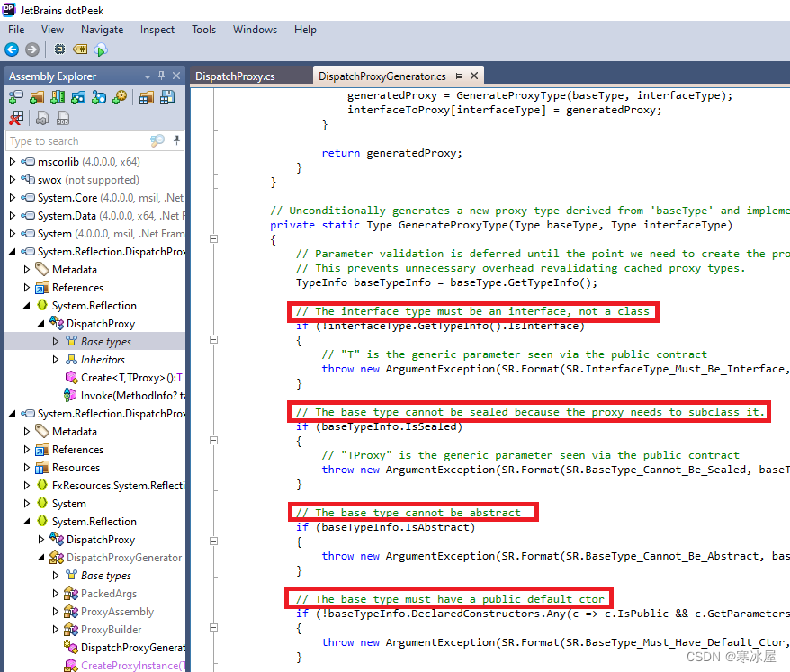This screenshot has height=672, width=790.
Task: Click GenerateProxyType in the method declaration
Action: pyautogui.click(x=453, y=225)
